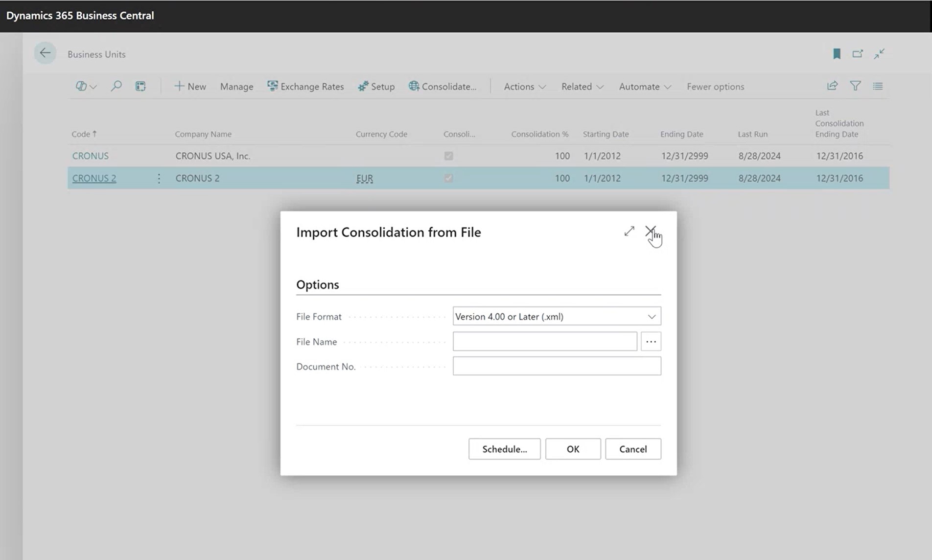Click the list view layout icon
Image resolution: width=932 pixels, height=560 pixels.
click(x=878, y=86)
